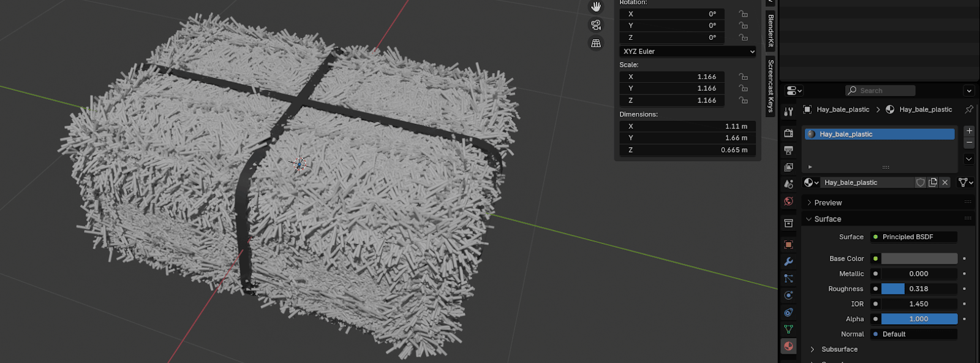Toggle camera view in viewport
The height and width of the screenshot is (363, 980).
(595, 25)
